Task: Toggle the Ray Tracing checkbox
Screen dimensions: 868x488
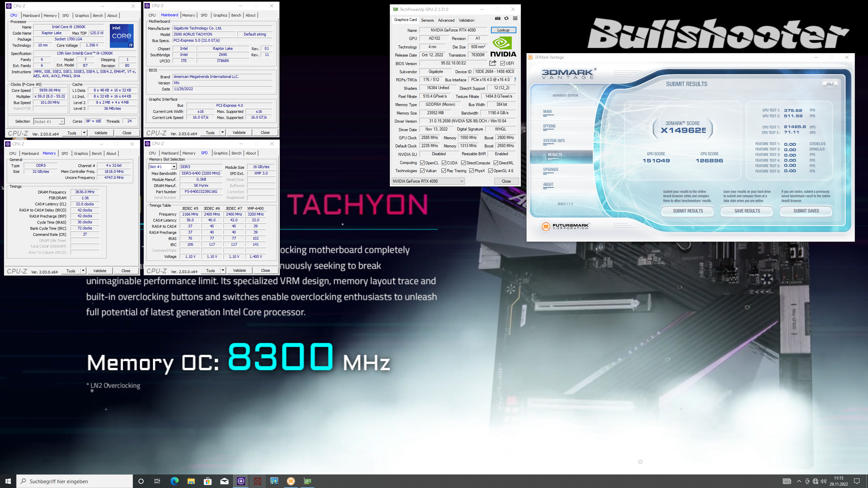Action: click(x=443, y=171)
